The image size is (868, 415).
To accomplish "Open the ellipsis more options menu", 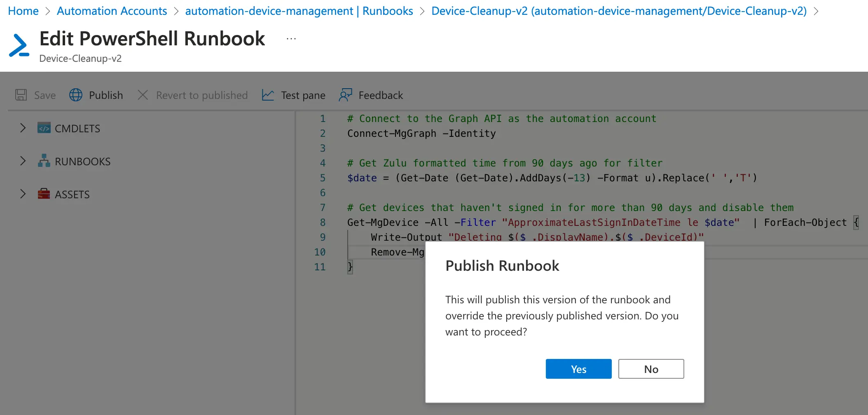I will 291,39.
